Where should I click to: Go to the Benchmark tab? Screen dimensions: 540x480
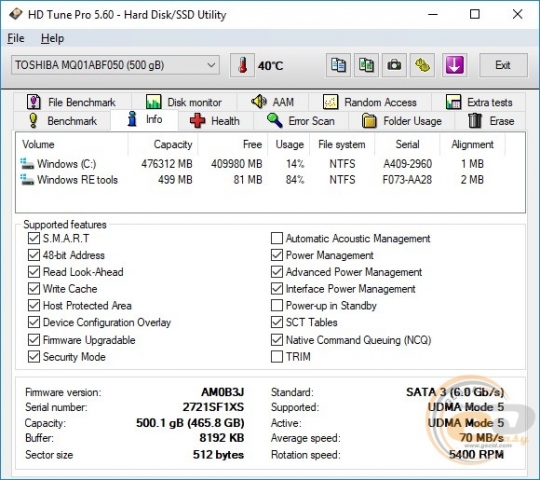[62, 121]
